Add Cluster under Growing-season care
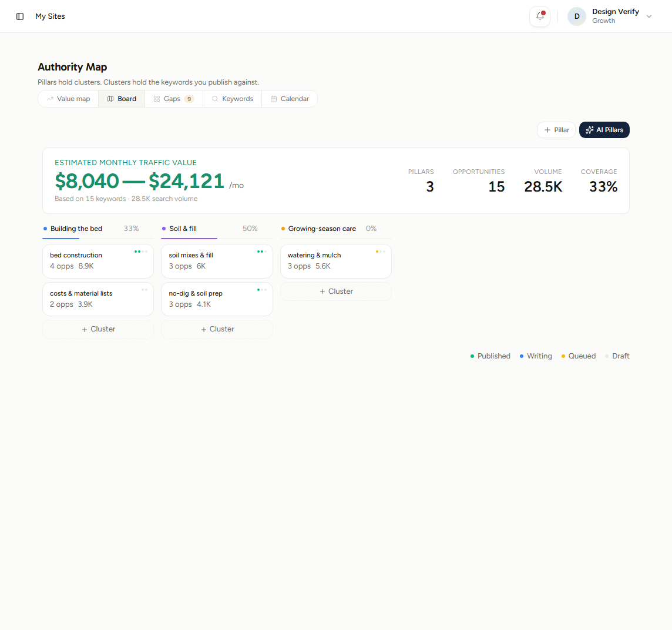This screenshot has width=672, height=630. (x=335, y=291)
